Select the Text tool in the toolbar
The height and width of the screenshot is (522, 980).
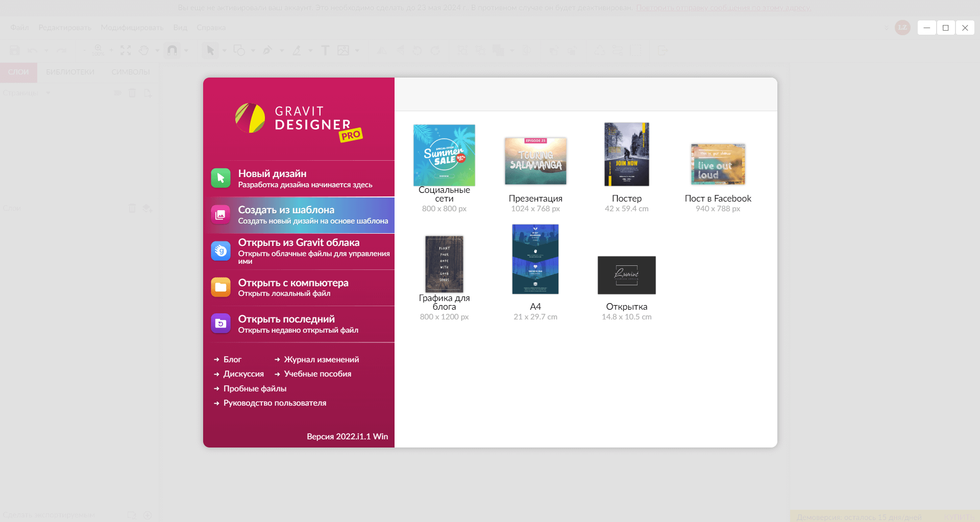pyautogui.click(x=325, y=50)
